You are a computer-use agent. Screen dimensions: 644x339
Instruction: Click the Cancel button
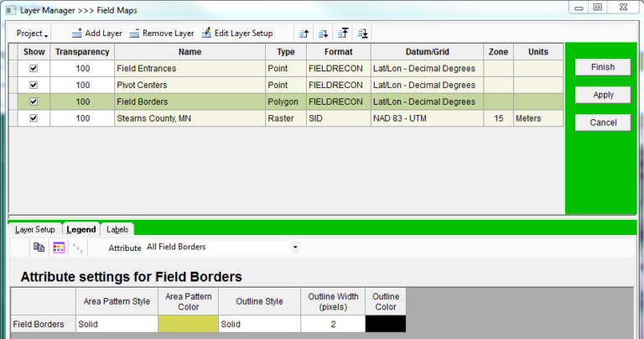[603, 123]
